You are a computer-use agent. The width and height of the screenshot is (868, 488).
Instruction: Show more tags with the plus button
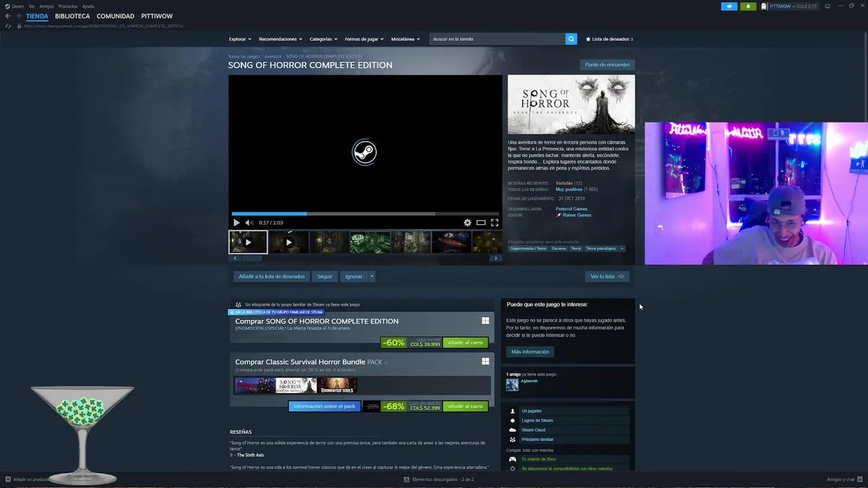click(622, 249)
